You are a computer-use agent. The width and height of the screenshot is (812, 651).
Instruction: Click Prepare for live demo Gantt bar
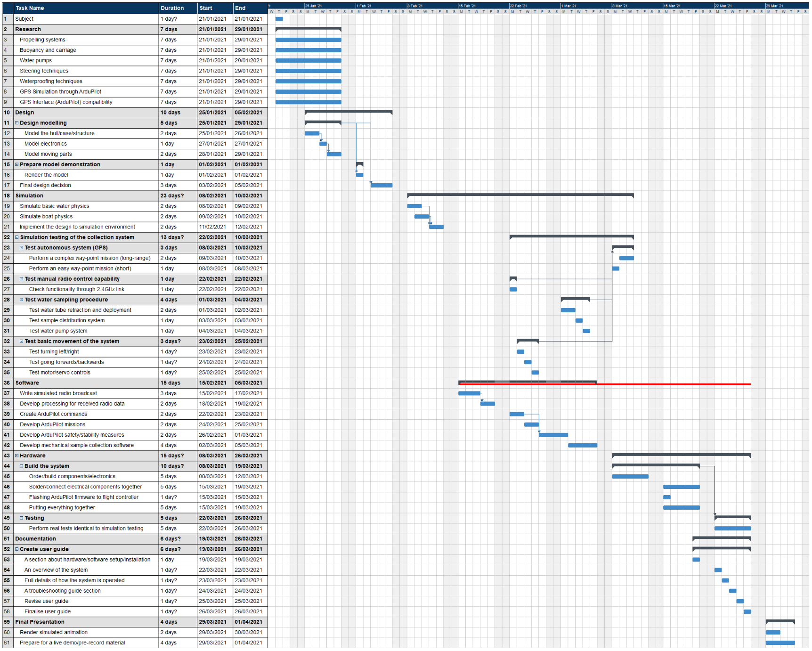point(780,643)
